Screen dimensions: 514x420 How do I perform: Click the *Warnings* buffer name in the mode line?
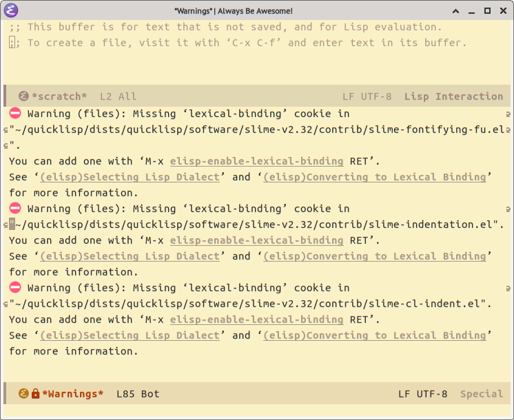[73, 393]
